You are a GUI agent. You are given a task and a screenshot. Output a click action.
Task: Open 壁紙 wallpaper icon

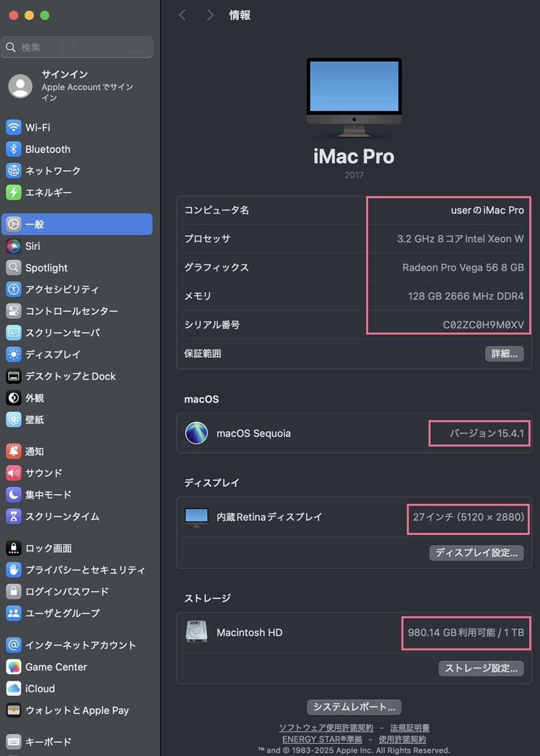[x=14, y=420]
